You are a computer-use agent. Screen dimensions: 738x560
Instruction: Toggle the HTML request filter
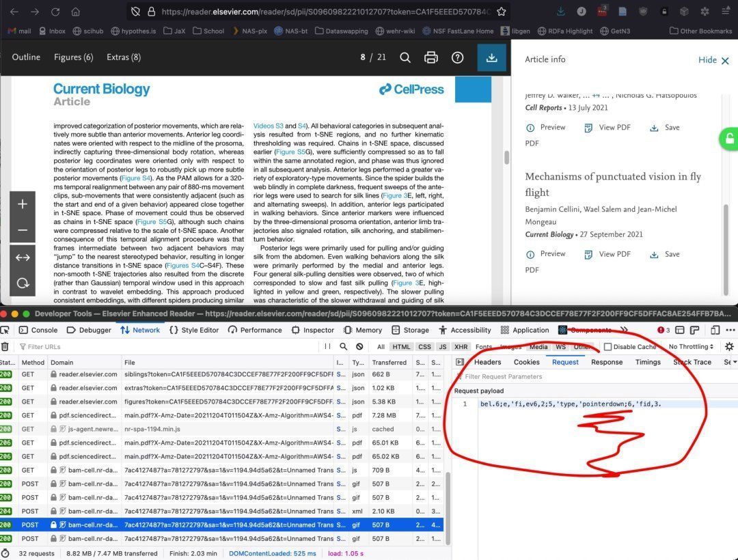[x=401, y=347]
